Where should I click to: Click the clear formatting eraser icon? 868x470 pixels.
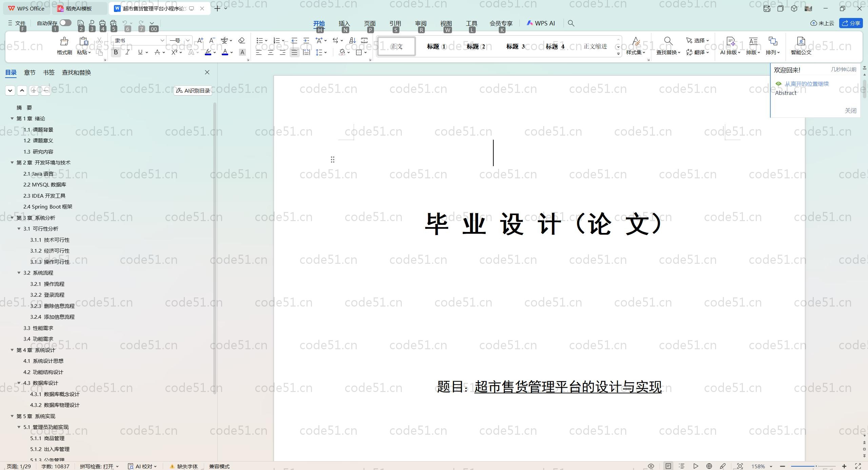pos(241,40)
